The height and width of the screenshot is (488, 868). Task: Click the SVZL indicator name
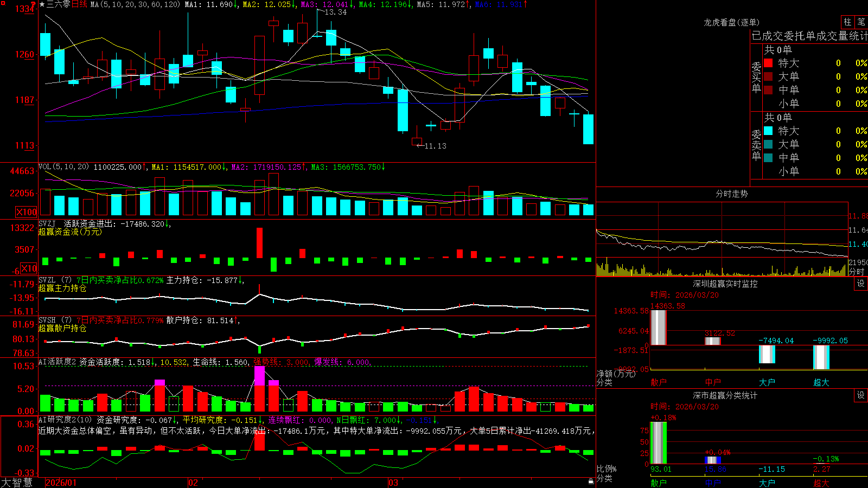point(47,280)
